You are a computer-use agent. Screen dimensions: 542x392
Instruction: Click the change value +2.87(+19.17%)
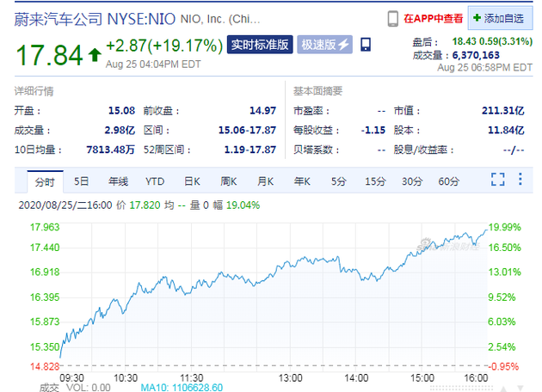[164, 46]
